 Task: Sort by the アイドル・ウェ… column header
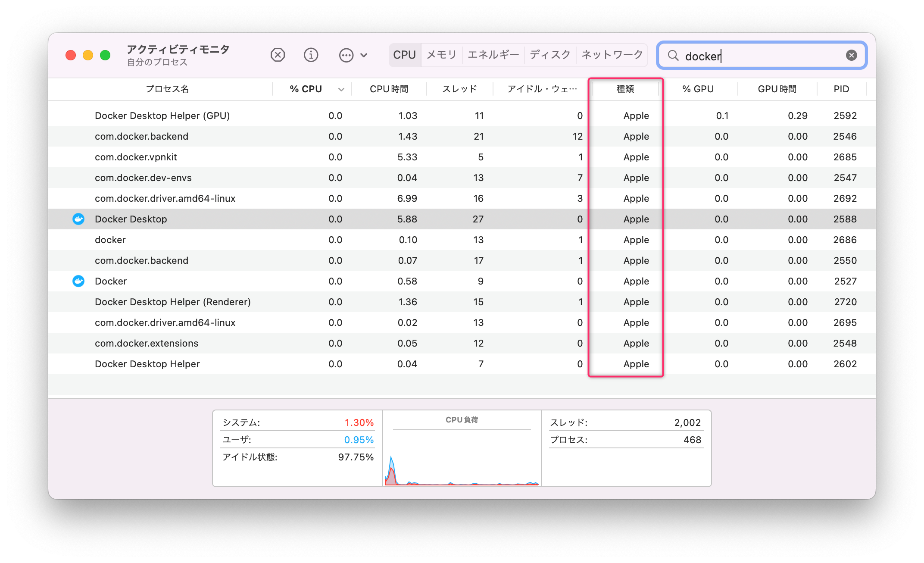[542, 89]
